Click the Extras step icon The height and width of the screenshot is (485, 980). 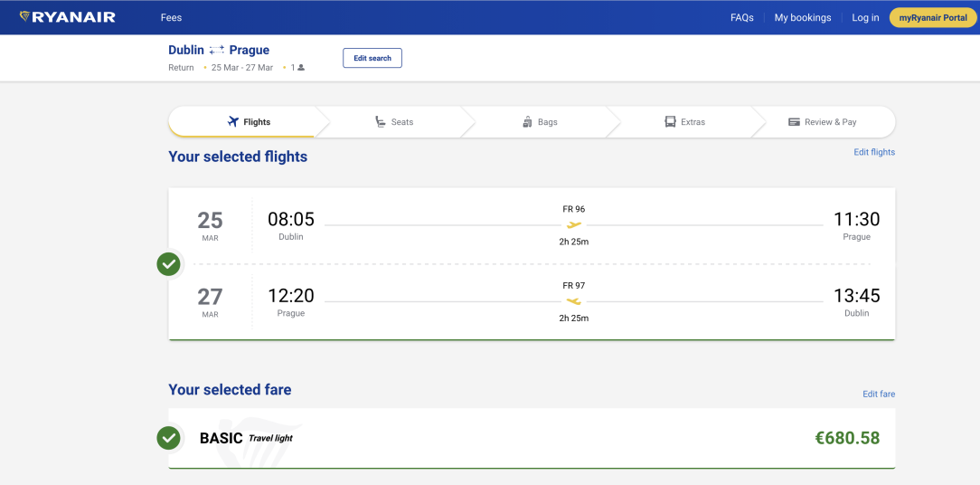click(670, 122)
